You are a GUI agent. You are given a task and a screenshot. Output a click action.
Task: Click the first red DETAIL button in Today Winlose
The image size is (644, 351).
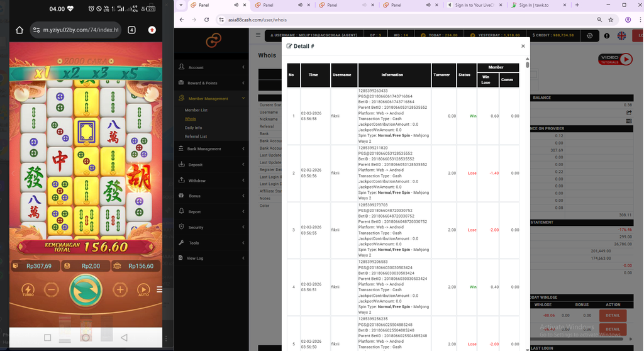(613, 316)
